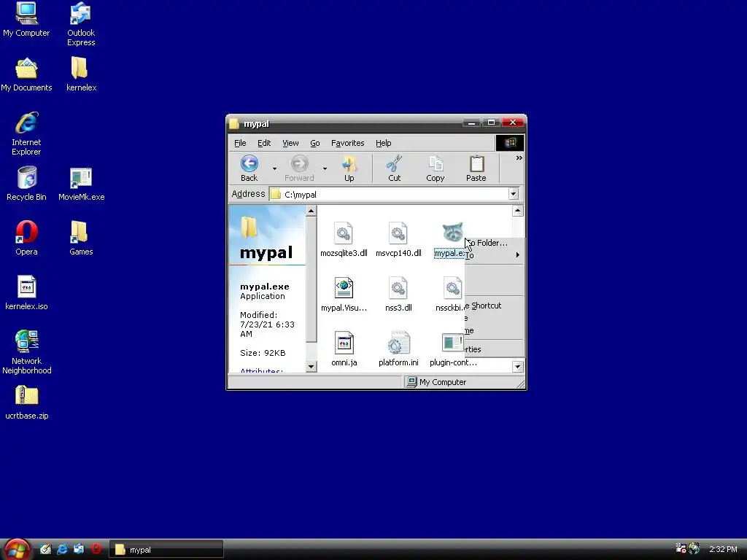Select mozsqlite3.dll file
747x560 pixels.
tap(344, 239)
